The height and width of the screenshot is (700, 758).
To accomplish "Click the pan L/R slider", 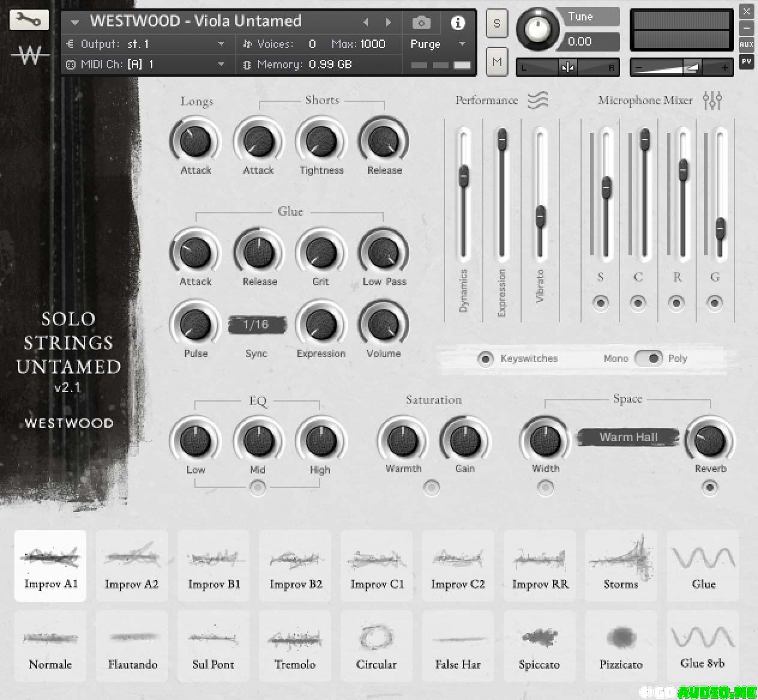I will pyautogui.click(x=567, y=67).
